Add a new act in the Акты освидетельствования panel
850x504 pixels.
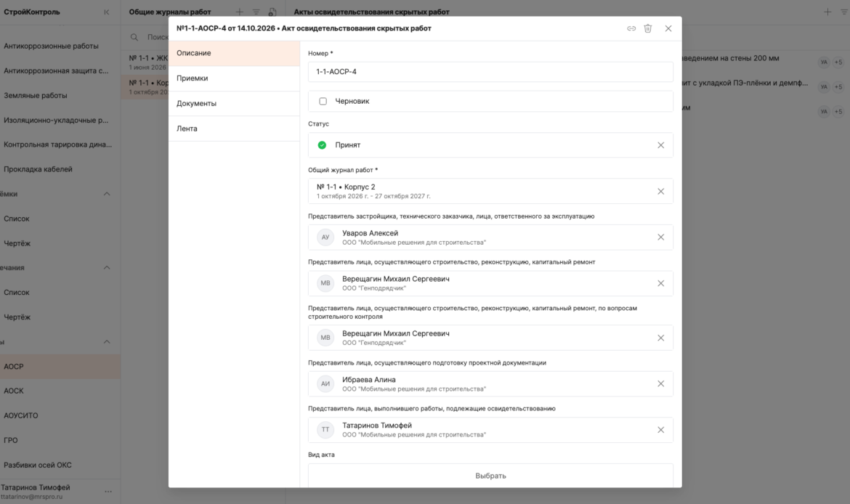click(x=827, y=12)
